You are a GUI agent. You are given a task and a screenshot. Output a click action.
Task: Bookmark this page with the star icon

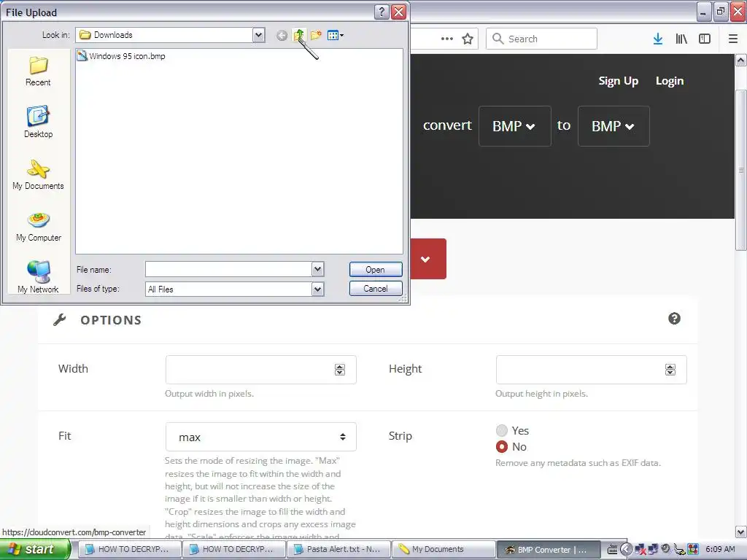(468, 39)
